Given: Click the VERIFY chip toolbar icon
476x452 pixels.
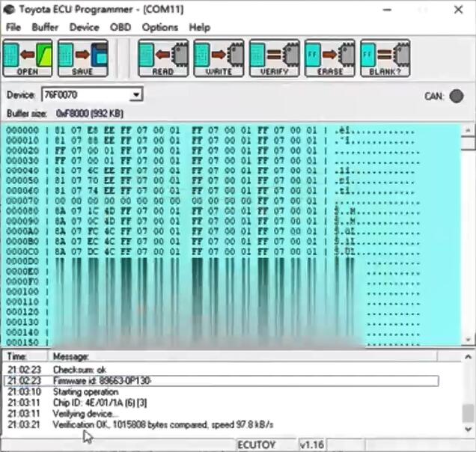Looking at the screenshot, I should 275,58.
